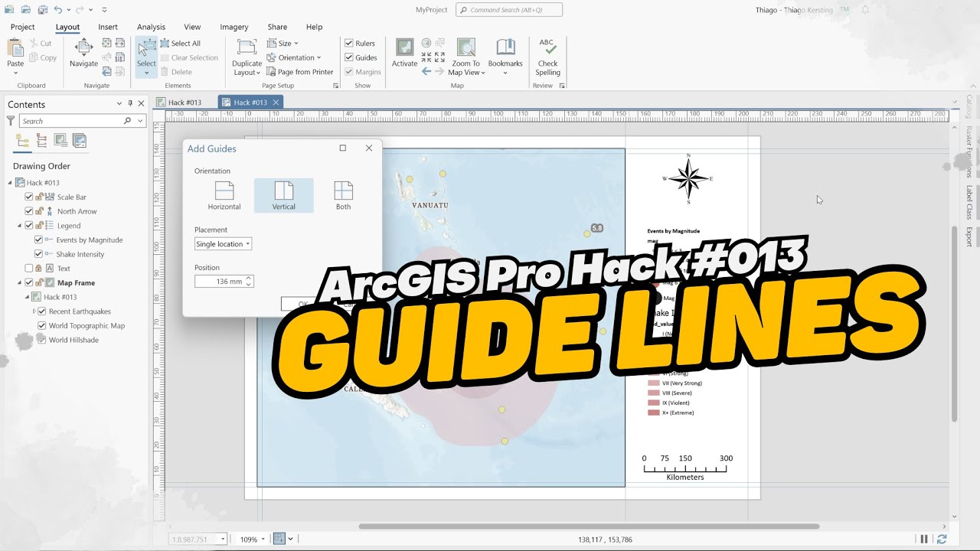Close the active Hack #013 layout tab
The width and height of the screenshot is (980, 551).
(x=276, y=103)
